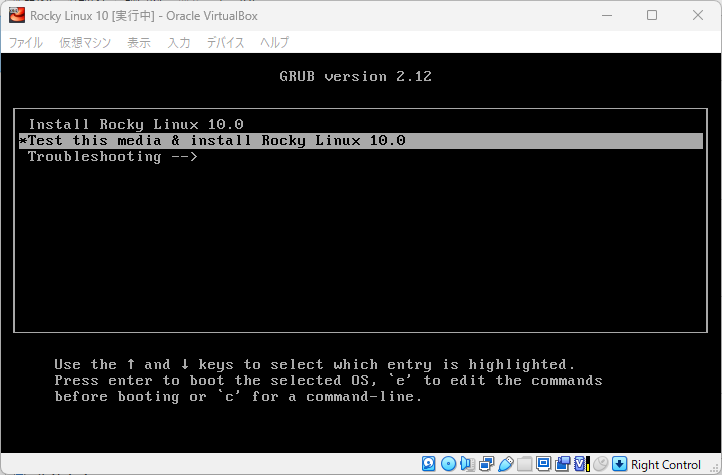Open the 入力 menu
The width and height of the screenshot is (722, 475).
coord(179,42)
